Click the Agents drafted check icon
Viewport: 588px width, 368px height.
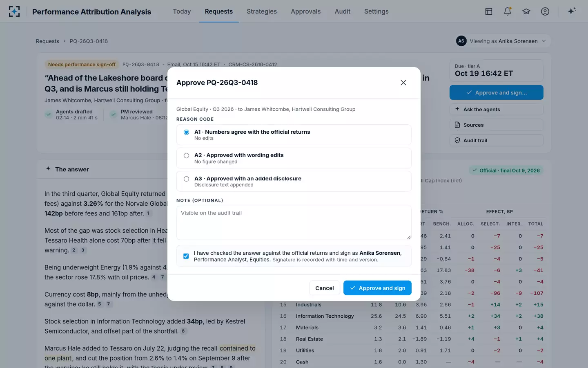click(49, 114)
